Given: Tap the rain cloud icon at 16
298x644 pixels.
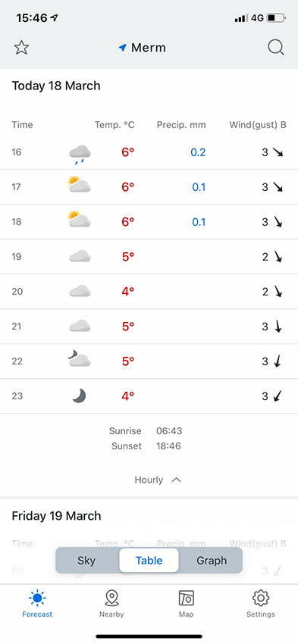Looking at the screenshot, I should (80, 155).
